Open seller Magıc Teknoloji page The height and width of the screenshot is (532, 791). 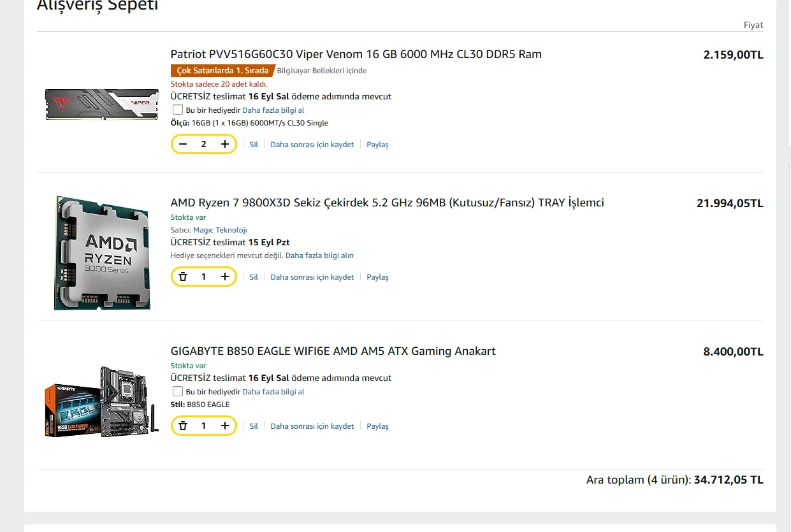[x=220, y=230]
